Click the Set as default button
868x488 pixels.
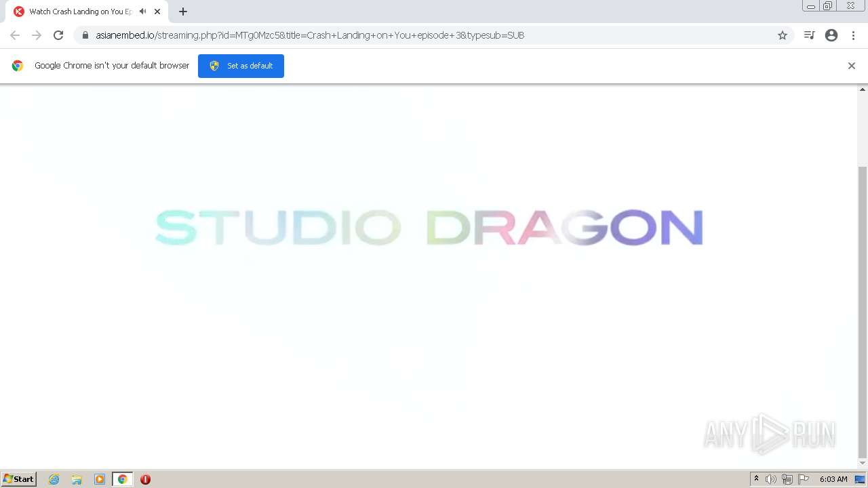click(x=241, y=66)
